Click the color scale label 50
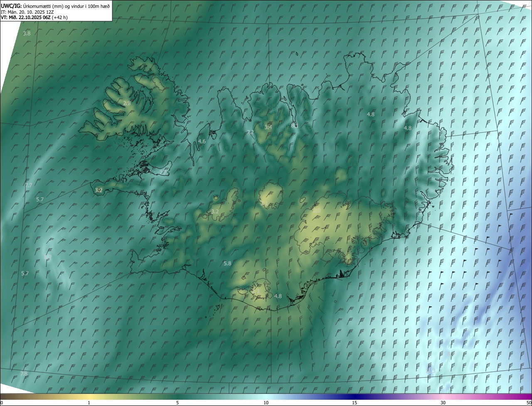Viewport: 532px width, 406px height. [x=528, y=403]
